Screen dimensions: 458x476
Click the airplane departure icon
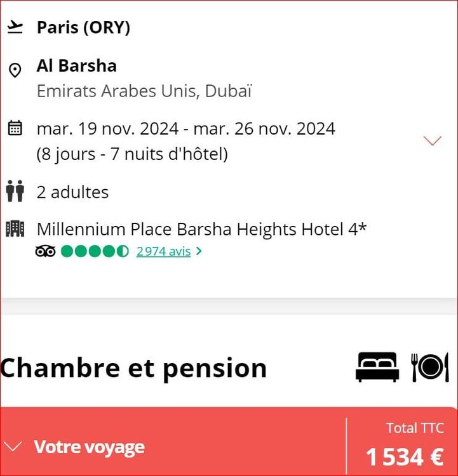point(15,27)
